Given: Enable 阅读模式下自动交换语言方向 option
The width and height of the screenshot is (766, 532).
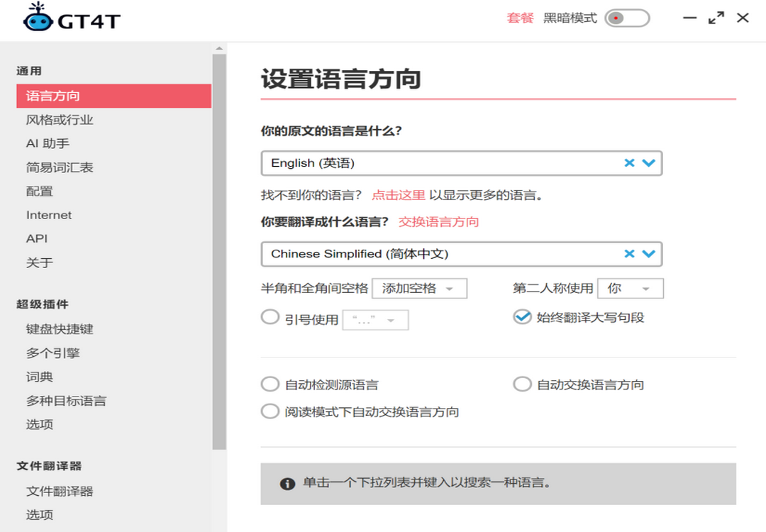Looking at the screenshot, I should pos(270,411).
